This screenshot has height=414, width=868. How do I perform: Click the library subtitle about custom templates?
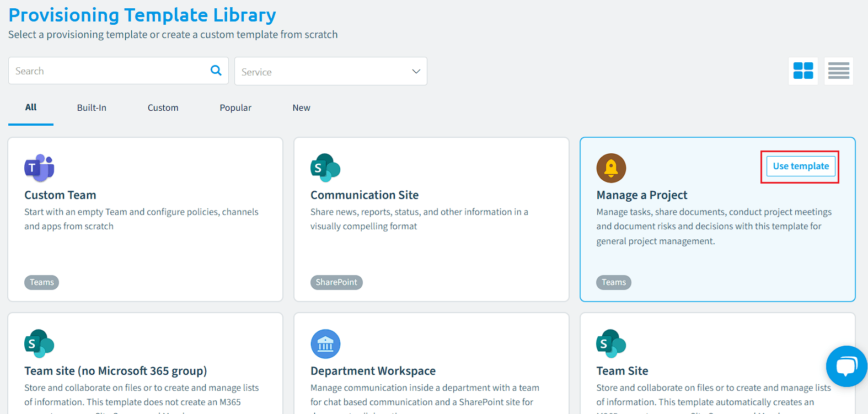click(x=173, y=35)
